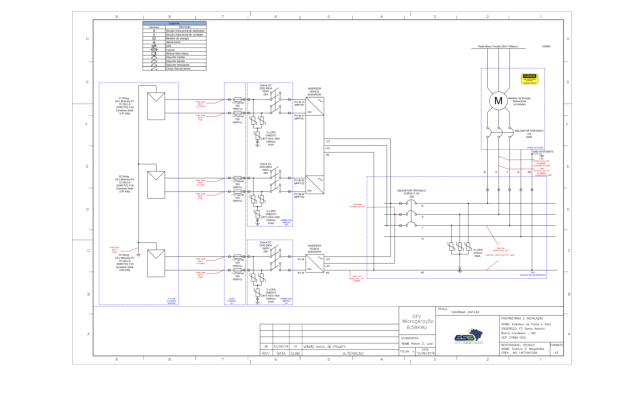Click the 'REV.' column header
644x418 pixels.
pos(266,353)
